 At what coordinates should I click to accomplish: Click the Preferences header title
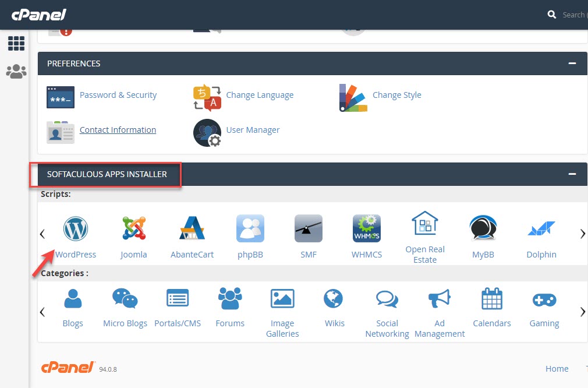(73, 64)
